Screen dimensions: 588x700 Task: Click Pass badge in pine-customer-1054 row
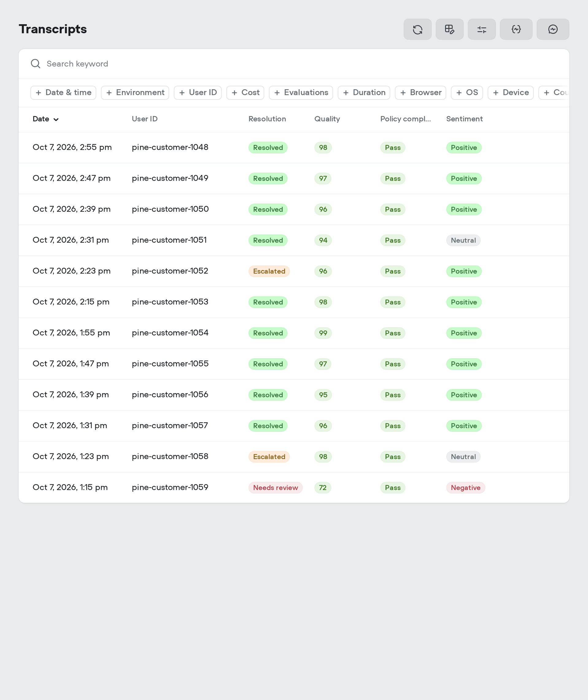click(x=393, y=333)
